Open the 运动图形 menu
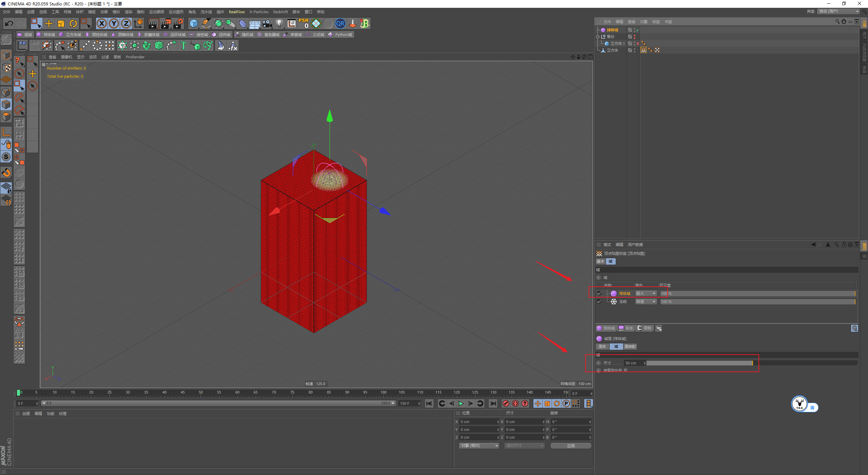This screenshot has width=868, height=475. 176,12
